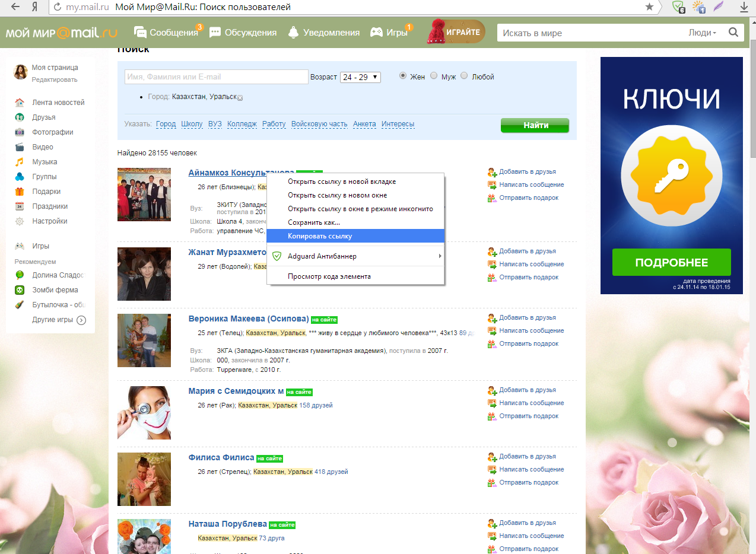Open the Войсковую часть filter link
The height and width of the screenshot is (554, 756).
point(319,124)
